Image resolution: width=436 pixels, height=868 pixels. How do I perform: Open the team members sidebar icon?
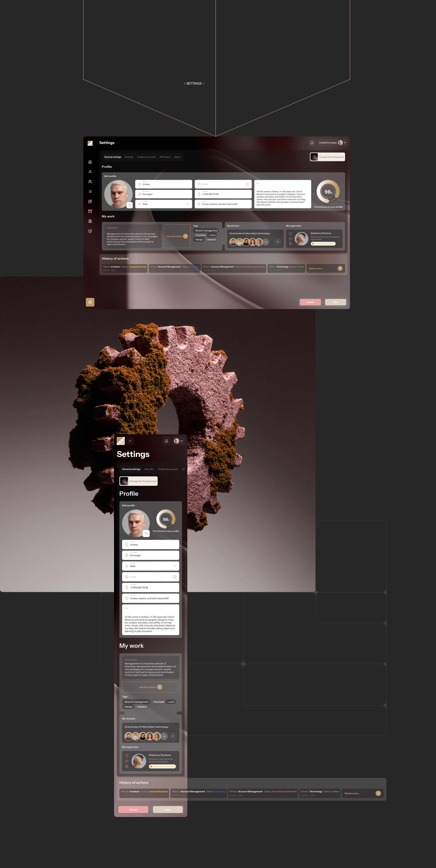pyautogui.click(x=90, y=182)
